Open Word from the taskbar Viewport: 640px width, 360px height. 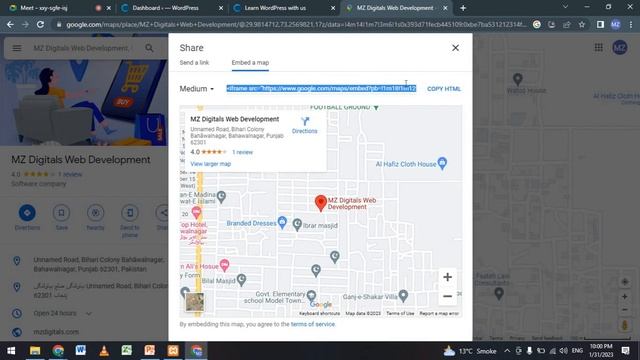(80, 351)
